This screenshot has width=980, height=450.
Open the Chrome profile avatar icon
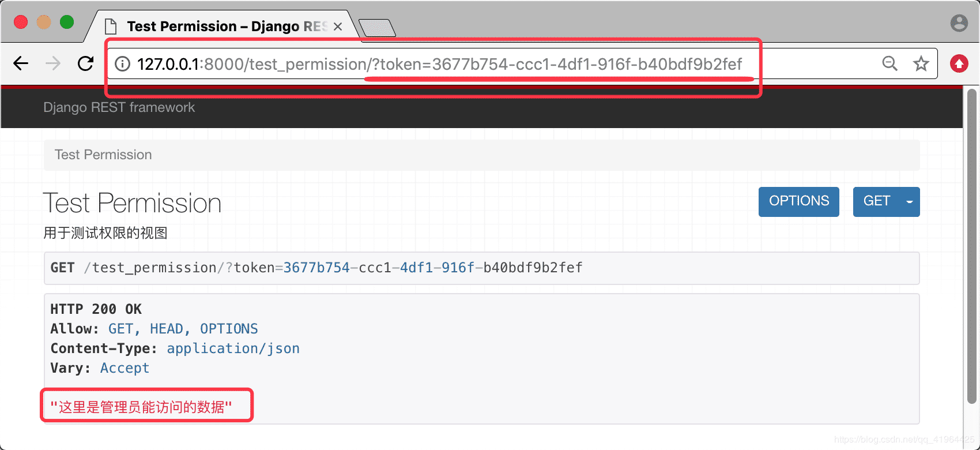[959, 23]
